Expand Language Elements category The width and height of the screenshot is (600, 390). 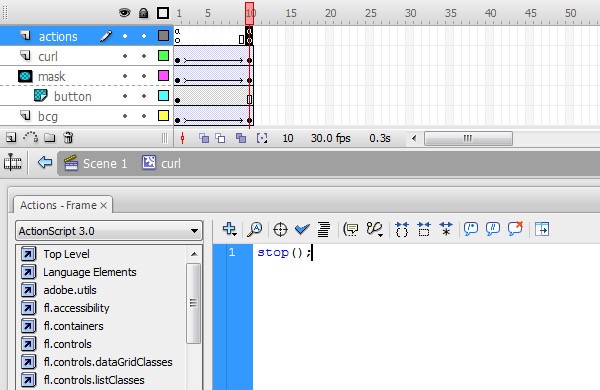coord(28,272)
